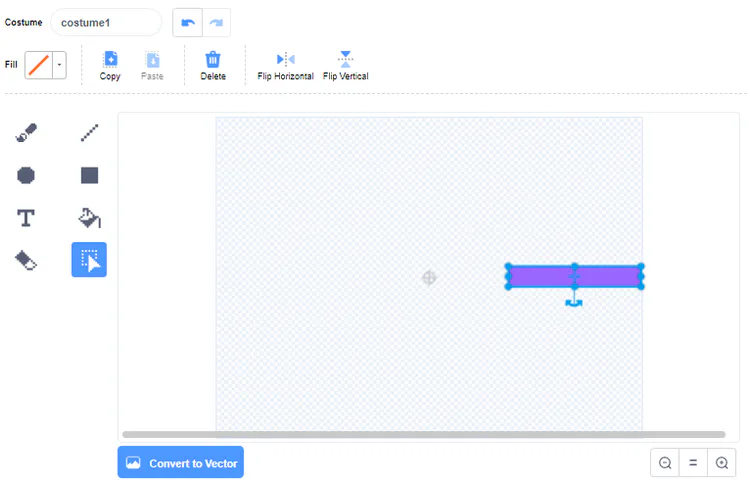Reset canvas zoom to default
Image resolution: width=750 pixels, height=486 pixels.
tap(693, 463)
